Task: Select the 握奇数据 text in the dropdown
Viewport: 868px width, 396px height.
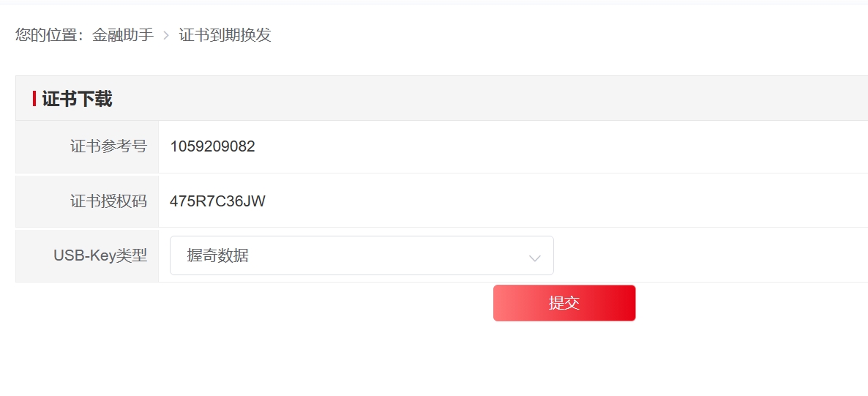Action: coord(217,255)
